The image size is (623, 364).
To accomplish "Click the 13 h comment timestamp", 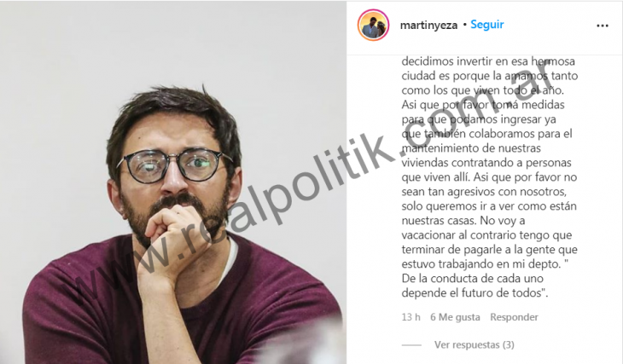I will tap(410, 317).
